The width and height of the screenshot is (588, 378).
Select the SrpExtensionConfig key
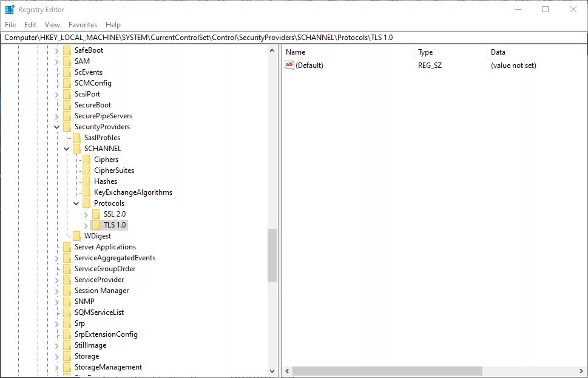tap(106, 334)
